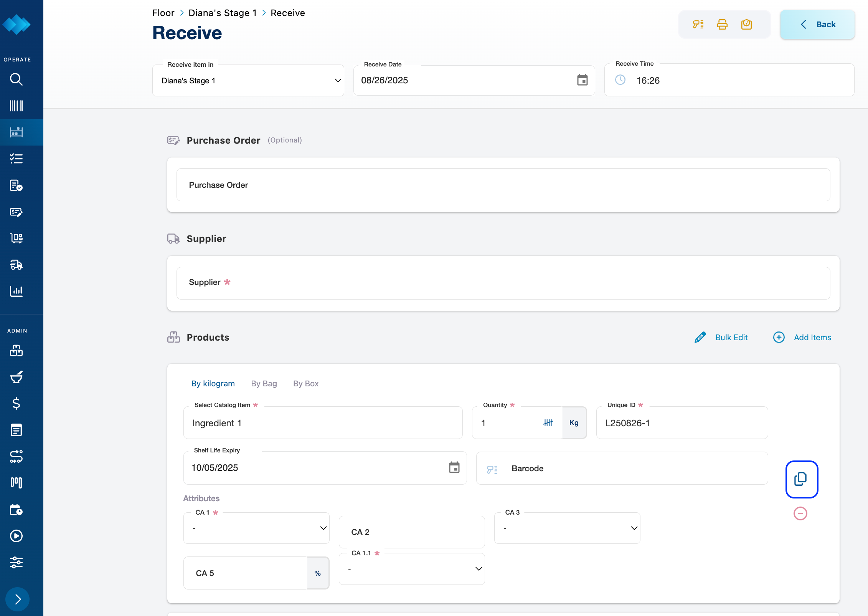Viewport: 868px width, 616px height.
Task: Open the CA 1.1 dropdown
Action: pos(412,569)
